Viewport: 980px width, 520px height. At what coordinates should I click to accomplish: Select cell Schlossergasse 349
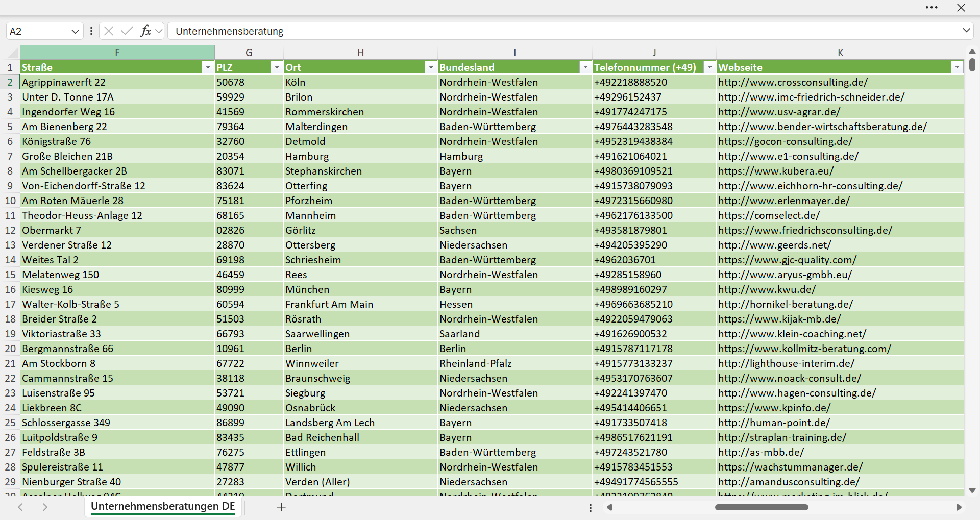[117, 423]
